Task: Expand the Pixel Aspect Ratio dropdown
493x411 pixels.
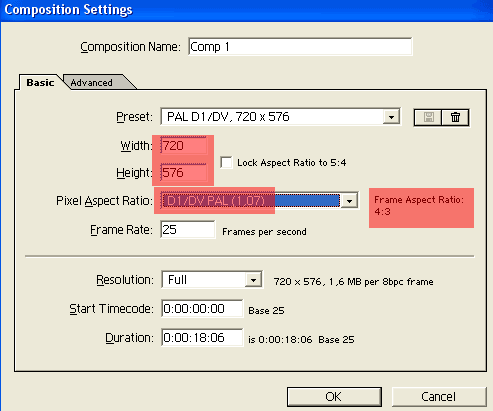Action: 349,201
